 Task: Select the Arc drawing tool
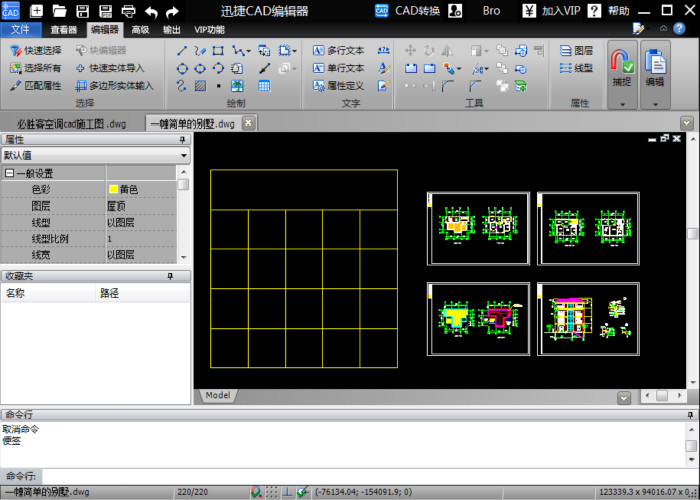(218, 68)
